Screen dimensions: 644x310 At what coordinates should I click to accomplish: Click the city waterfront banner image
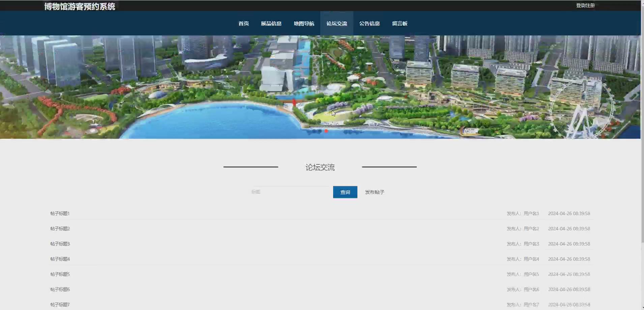tap(320, 87)
